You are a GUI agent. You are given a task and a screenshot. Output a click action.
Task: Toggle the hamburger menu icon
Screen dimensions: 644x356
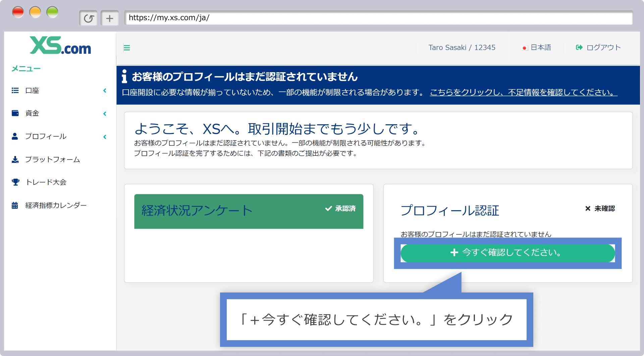[127, 48]
